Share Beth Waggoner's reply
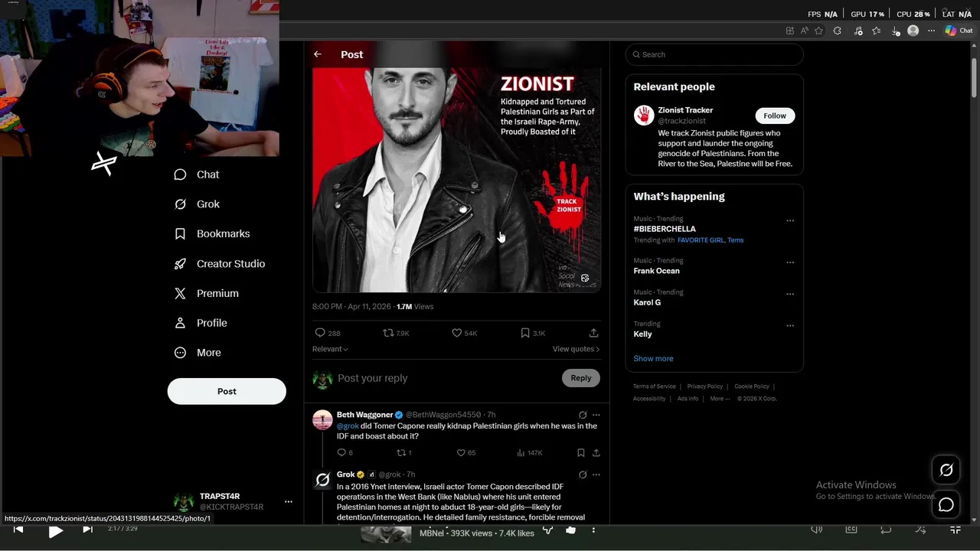 coord(596,452)
